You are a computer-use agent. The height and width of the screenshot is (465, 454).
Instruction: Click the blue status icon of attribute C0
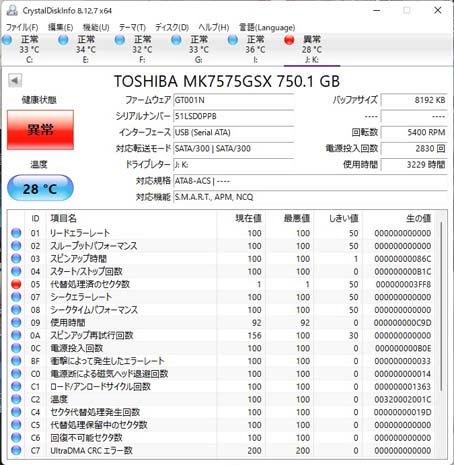pyautogui.click(x=16, y=374)
